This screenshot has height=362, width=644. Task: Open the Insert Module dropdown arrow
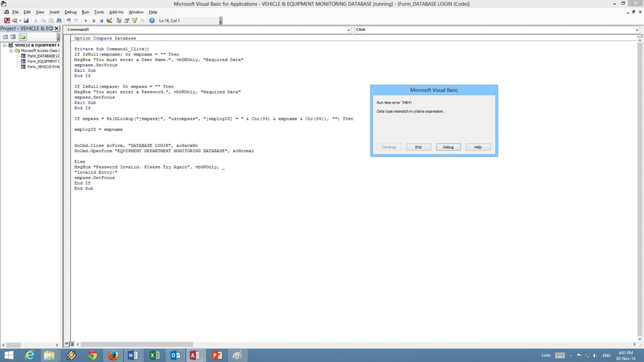tap(20, 20)
